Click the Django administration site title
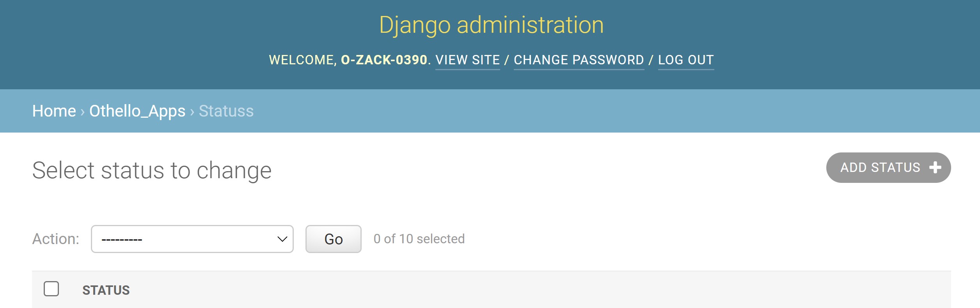 pos(491,25)
